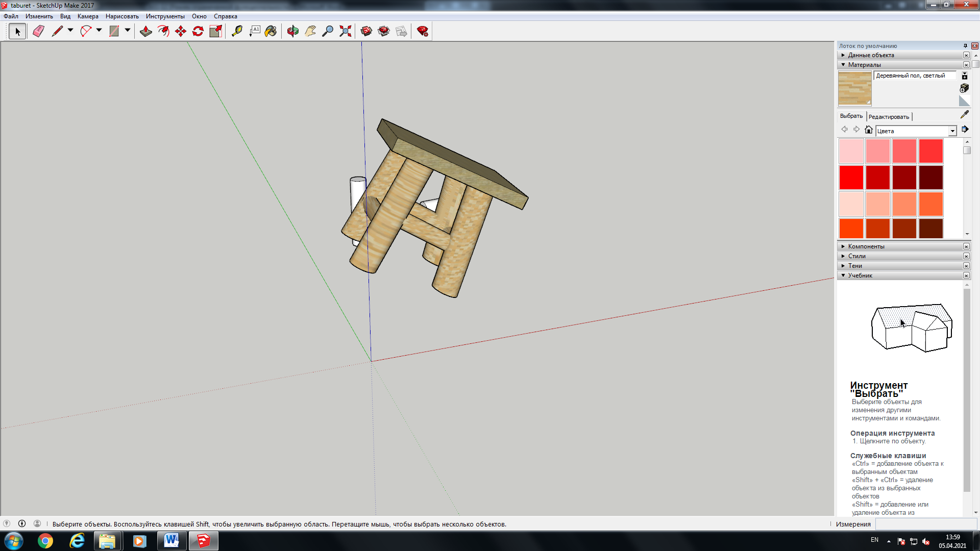
Task: Click the Измерения input field
Action: tap(926, 524)
